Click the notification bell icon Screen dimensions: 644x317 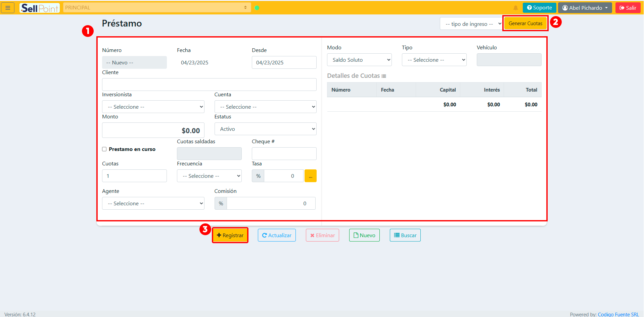click(x=515, y=8)
